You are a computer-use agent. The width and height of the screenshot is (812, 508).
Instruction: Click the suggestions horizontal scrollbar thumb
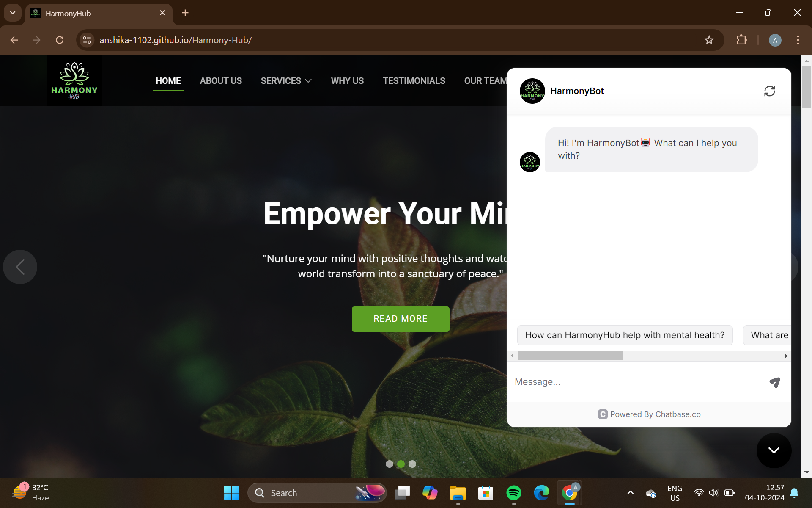pyautogui.click(x=570, y=356)
